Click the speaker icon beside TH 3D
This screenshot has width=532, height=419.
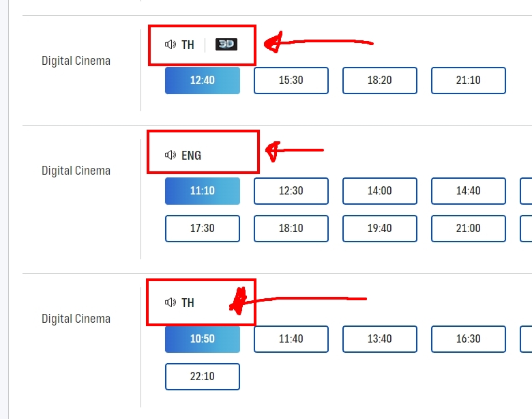coord(171,44)
